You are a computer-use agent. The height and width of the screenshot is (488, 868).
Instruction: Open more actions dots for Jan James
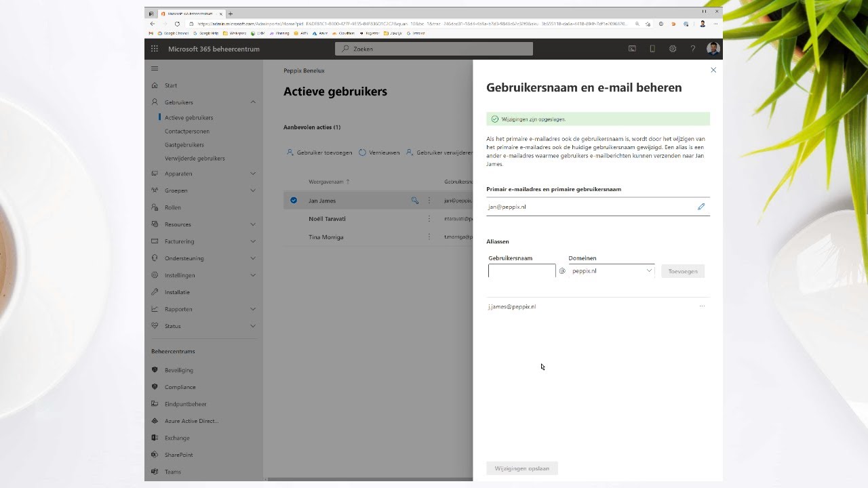[429, 201]
